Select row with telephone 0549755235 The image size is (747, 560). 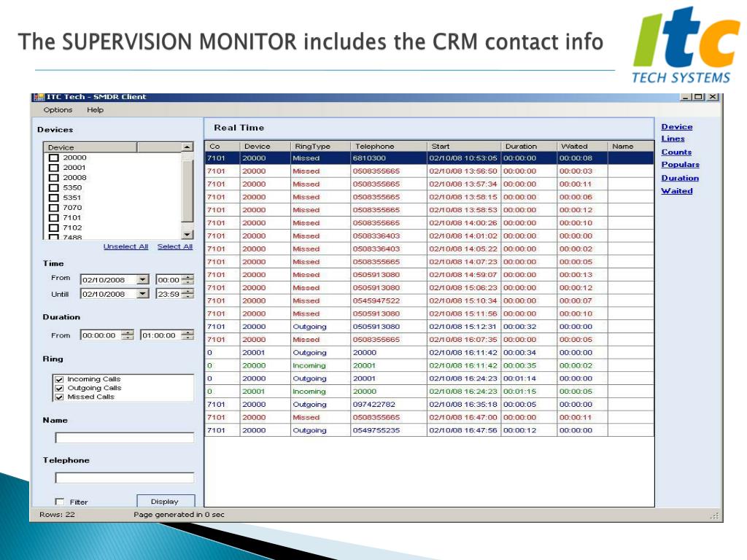pos(429,430)
